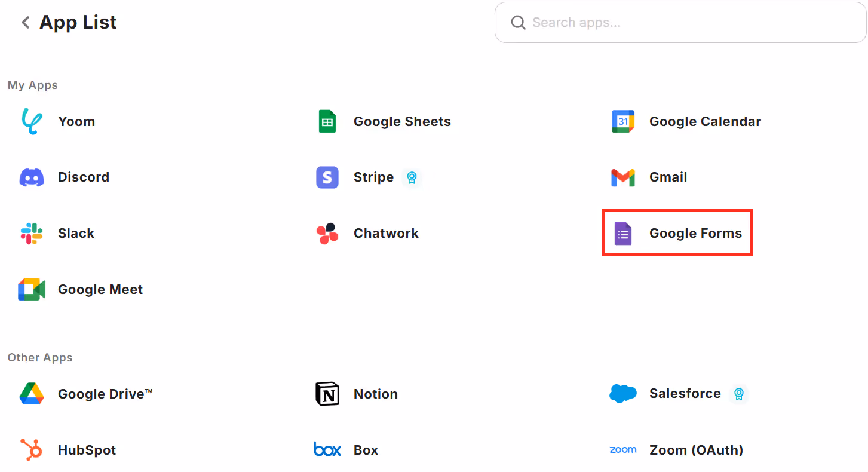
Task: Open the Google Drive icon
Action: point(31,394)
